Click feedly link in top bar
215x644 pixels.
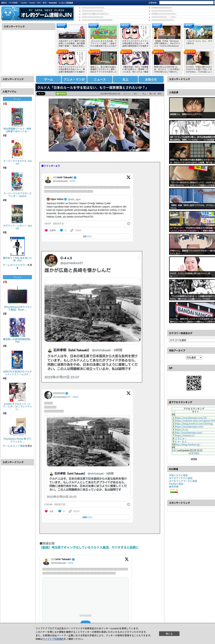tap(32, 3)
